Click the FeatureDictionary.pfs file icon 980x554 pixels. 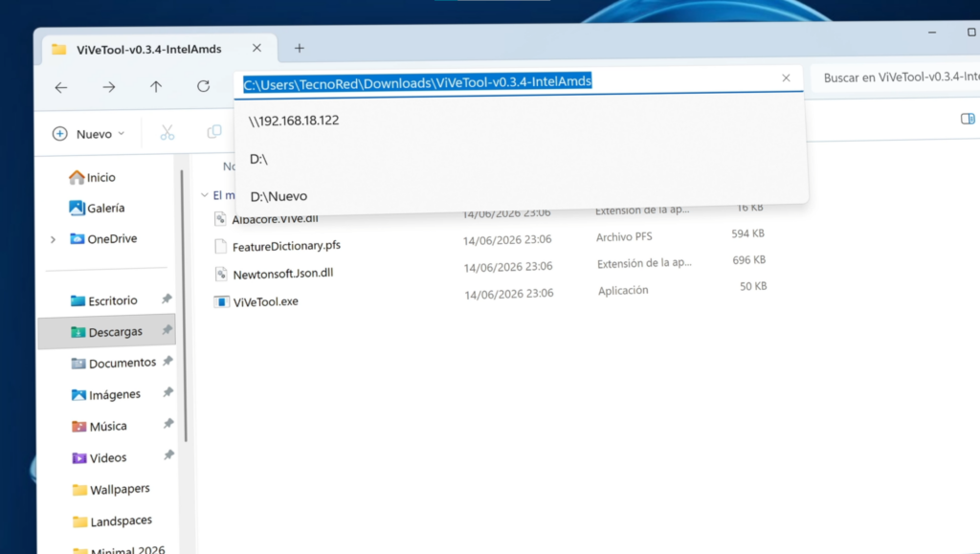coord(220,246)
